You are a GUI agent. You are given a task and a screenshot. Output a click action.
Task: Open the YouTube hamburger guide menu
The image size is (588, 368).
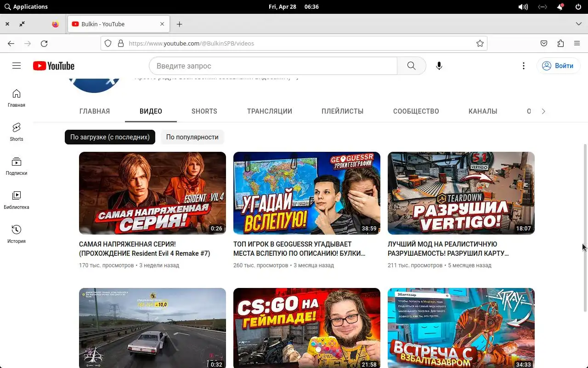(x=17, y=66)
